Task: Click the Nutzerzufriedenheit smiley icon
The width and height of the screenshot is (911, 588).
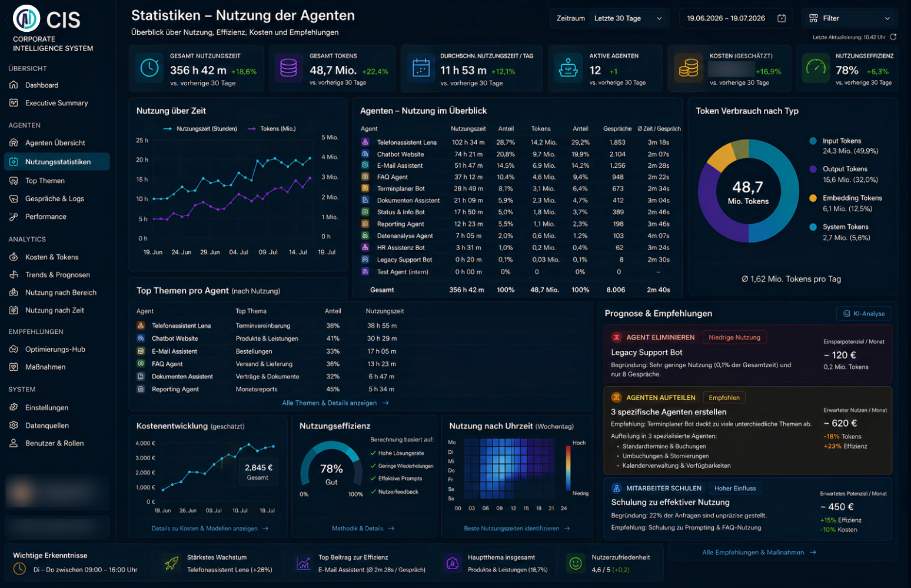Action: [576, 564]
